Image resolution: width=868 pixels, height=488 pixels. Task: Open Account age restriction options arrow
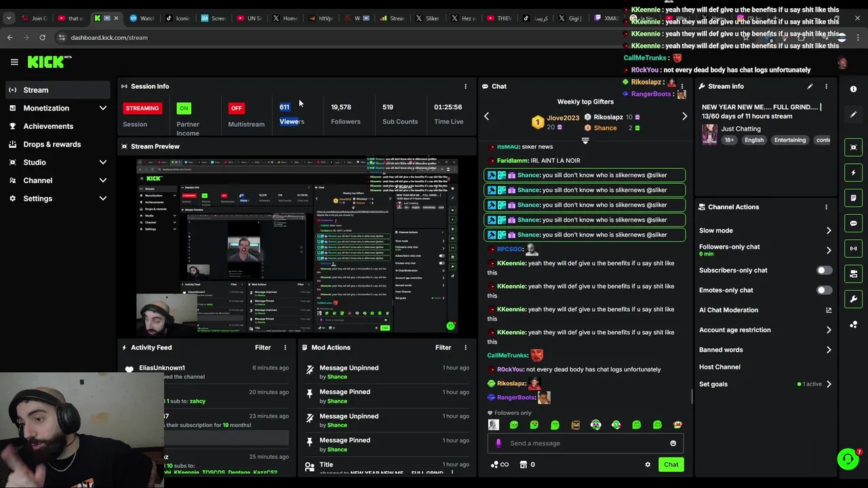pos(829,330)
